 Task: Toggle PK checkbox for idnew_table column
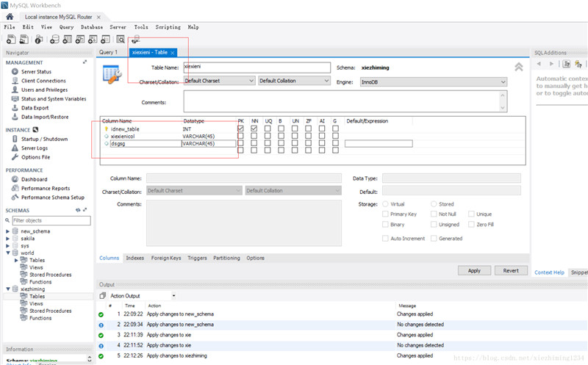241,129
